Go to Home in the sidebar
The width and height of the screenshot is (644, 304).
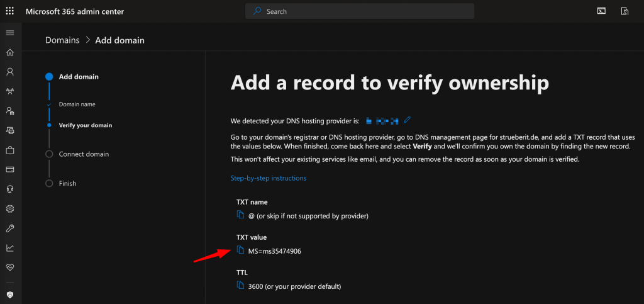pos(10,52)
